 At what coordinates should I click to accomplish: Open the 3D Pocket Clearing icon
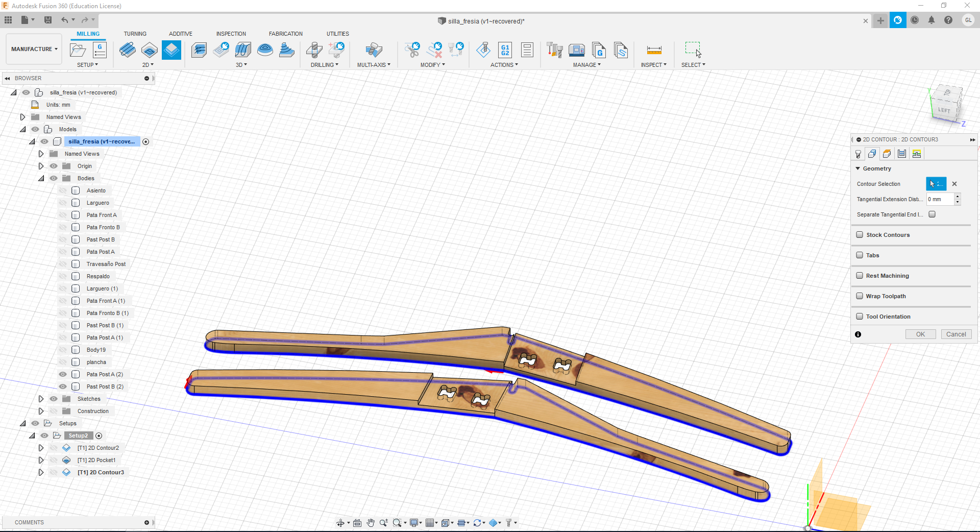221,50
